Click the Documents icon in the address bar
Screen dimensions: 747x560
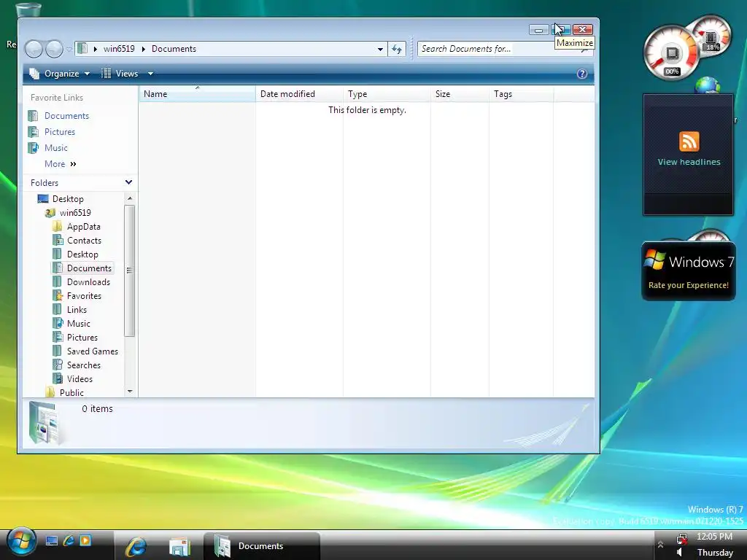(82, 49)
